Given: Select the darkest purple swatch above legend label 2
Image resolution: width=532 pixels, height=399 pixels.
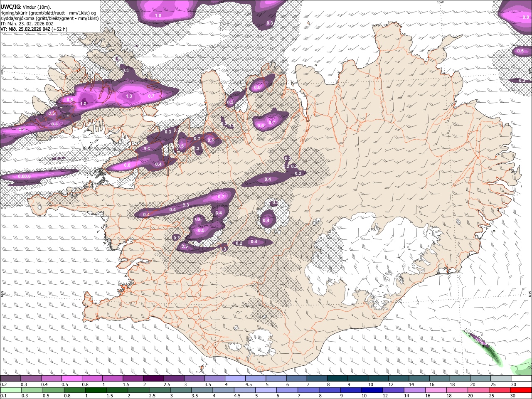Looking at the screenshot, I should point(153,379).
